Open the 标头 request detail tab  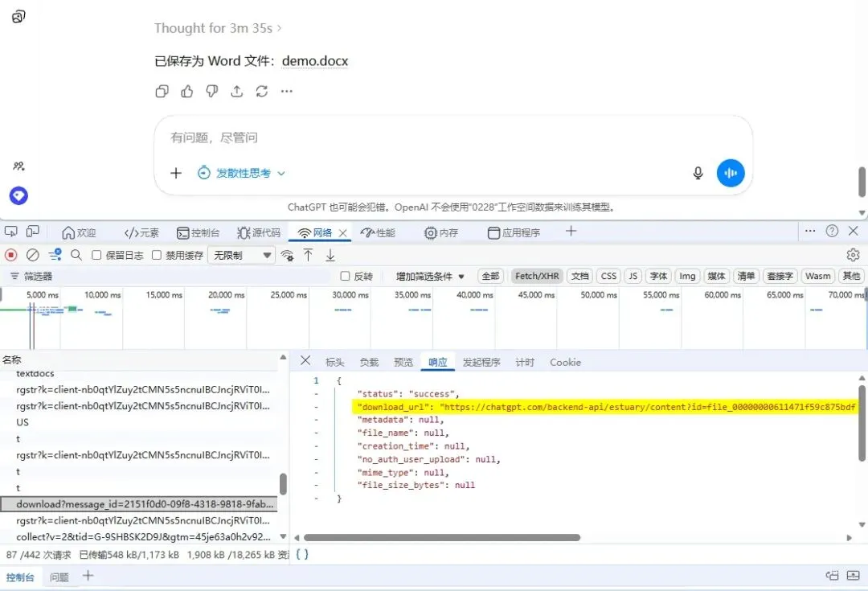(x=335, y=363)
